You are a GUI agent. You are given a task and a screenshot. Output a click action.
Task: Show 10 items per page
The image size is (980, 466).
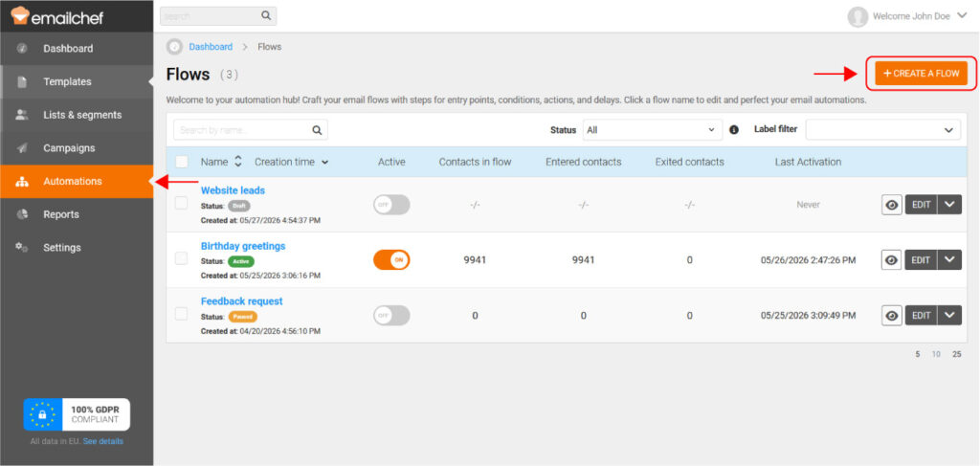(936, 354)
